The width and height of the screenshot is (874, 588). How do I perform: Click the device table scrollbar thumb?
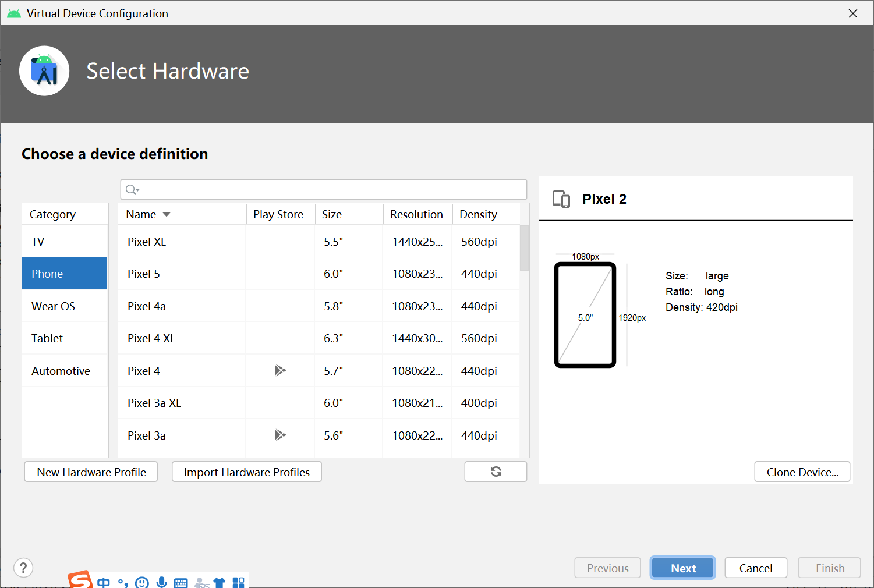tap(524, 248)
